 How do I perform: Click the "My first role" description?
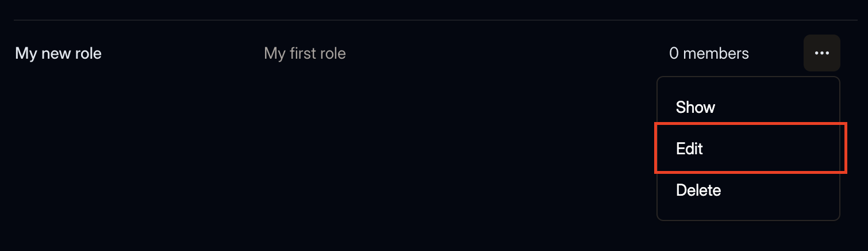click(x=305, y=54)
